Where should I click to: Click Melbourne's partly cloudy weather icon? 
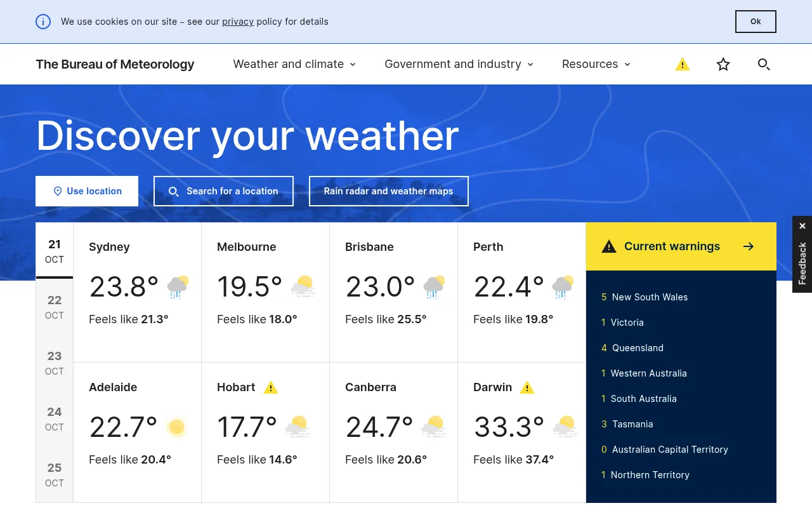pos(303,287)
